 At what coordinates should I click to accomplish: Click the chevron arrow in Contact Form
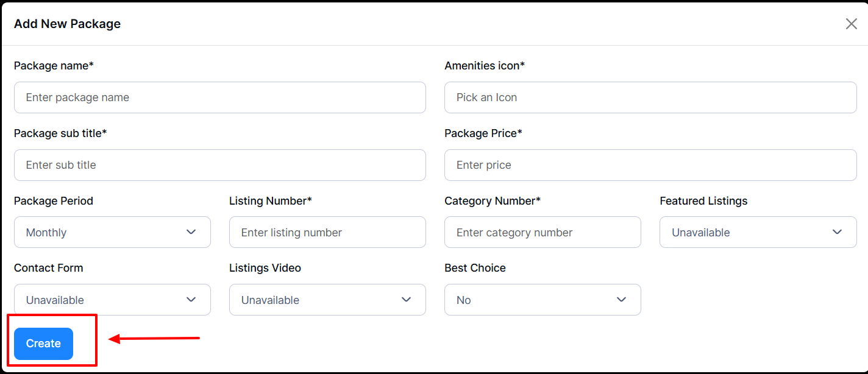tap(191, 300)
